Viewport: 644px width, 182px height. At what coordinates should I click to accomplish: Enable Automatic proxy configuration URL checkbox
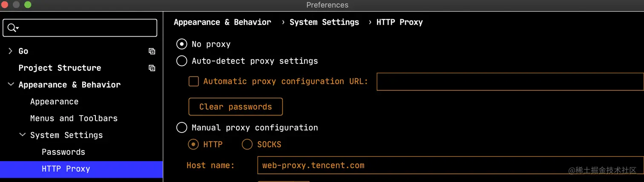(x=194, y=81)
